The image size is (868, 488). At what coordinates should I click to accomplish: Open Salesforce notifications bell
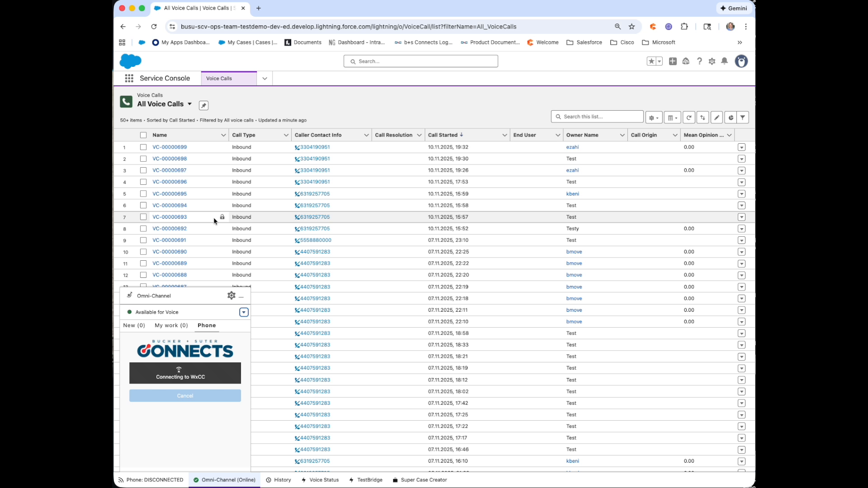tap(725, 61)
